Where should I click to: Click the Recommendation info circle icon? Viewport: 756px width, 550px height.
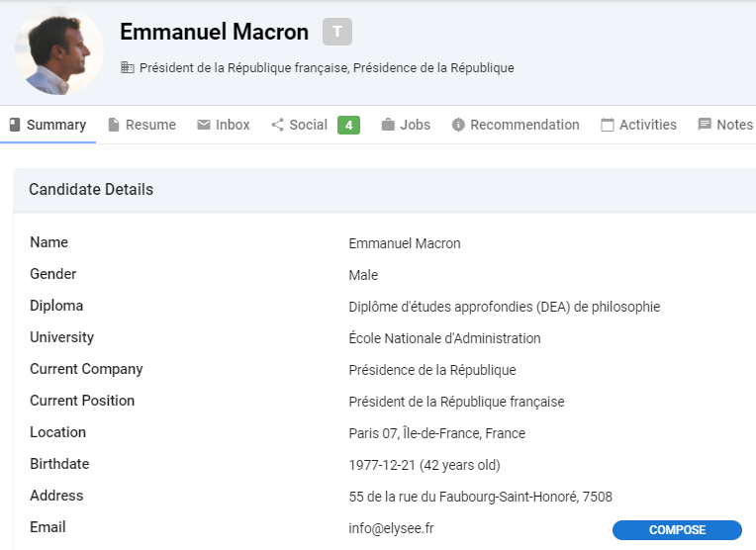[x=458, y=125]
